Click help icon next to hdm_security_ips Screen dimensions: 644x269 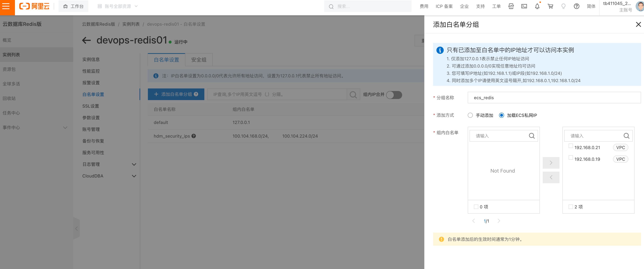(194, 136)
